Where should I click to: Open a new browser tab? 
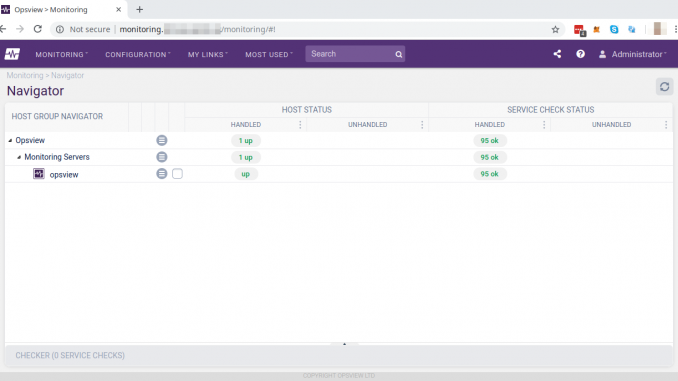point(139,10)
